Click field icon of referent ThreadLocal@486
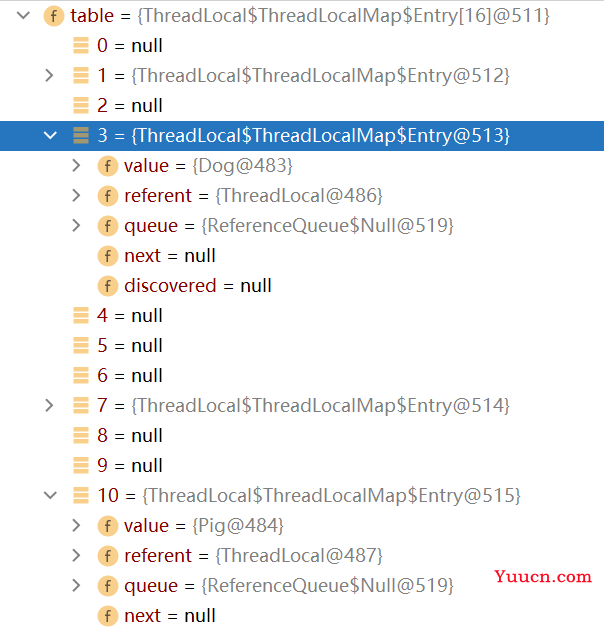Viewport: 604px width, 631px height. click(x=108, y=196)
